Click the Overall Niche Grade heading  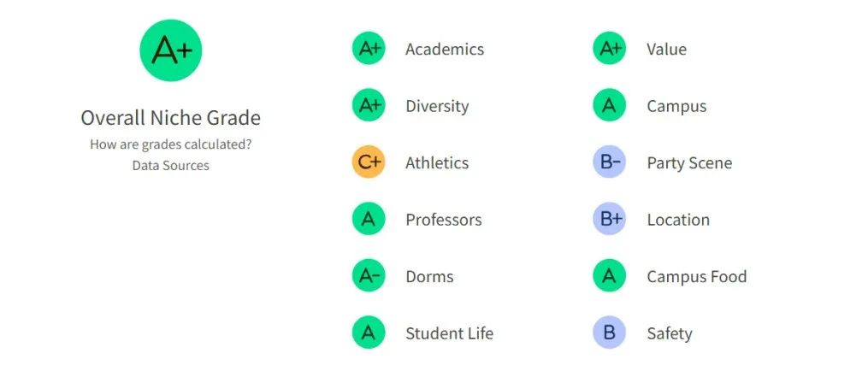point(170,118)
